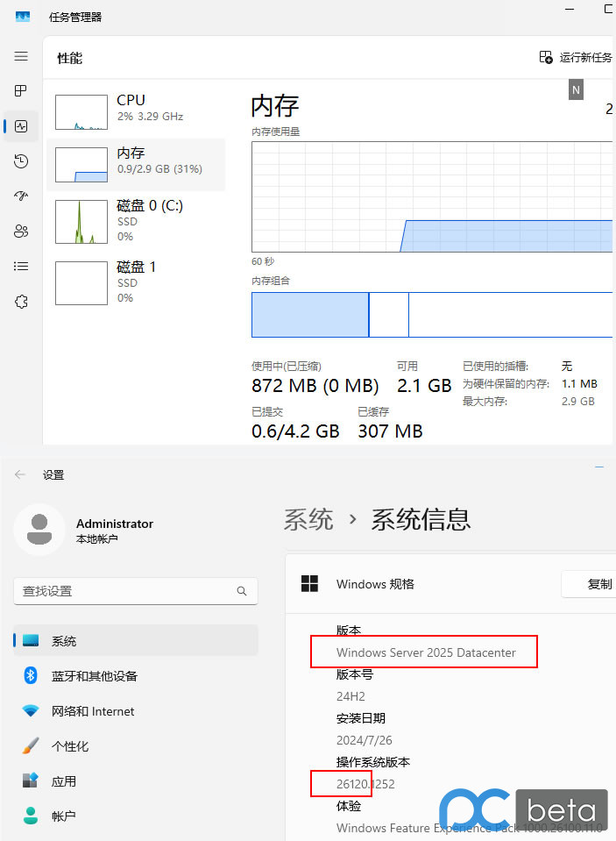Image resolution: width=616 pixels, height=841 pixels.
Task: Select 系统 in Settings sidebar
Action: pos(136,640)
